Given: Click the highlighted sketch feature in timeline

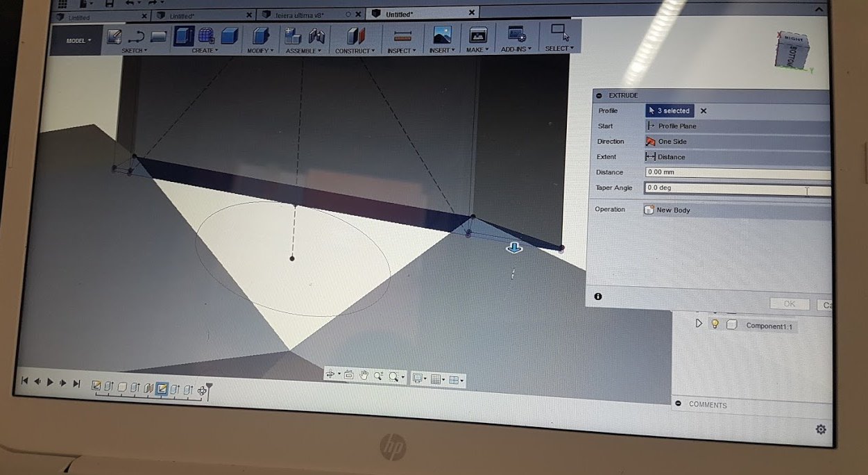Looking at the screenshot, I should [x=162, y=387].
